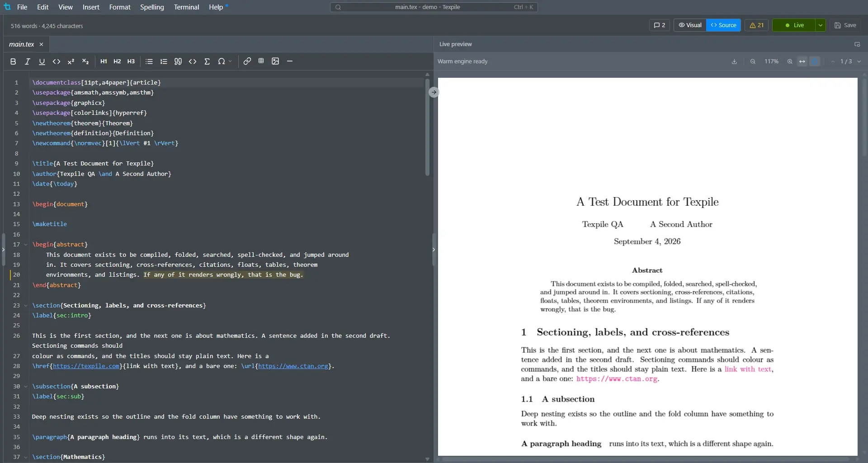The width and height of the screenshot is (868, 463).
Task: Insert a hyperlink
Action: coord(247,61)
